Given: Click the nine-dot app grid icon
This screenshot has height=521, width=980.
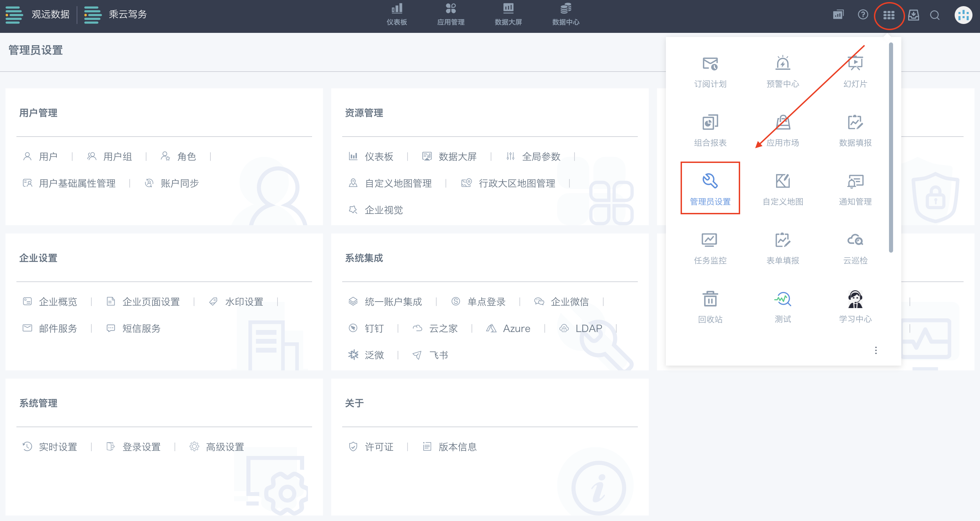Looking at the screenshot, I should (889, 15).
